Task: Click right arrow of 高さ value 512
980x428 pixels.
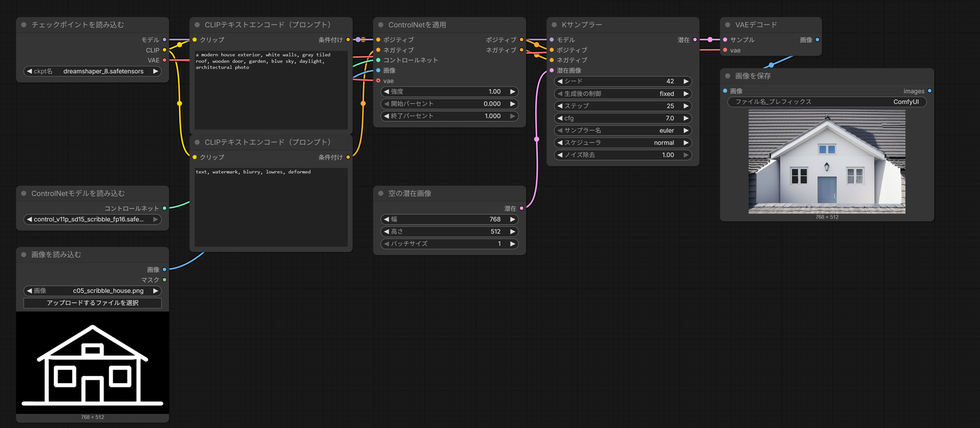Action: click(x=513, y=232)
